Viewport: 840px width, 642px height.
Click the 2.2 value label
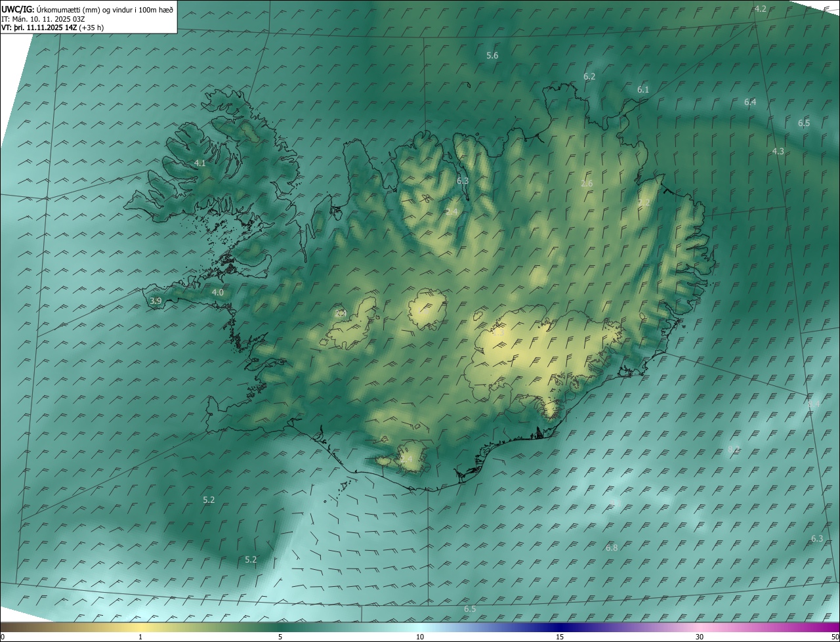coord(644,203)
